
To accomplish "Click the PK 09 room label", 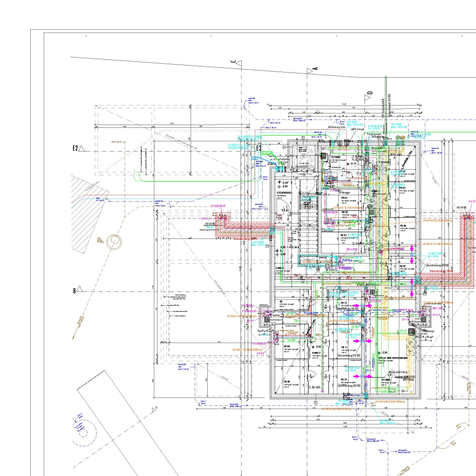I will click(x=287, y=381).
